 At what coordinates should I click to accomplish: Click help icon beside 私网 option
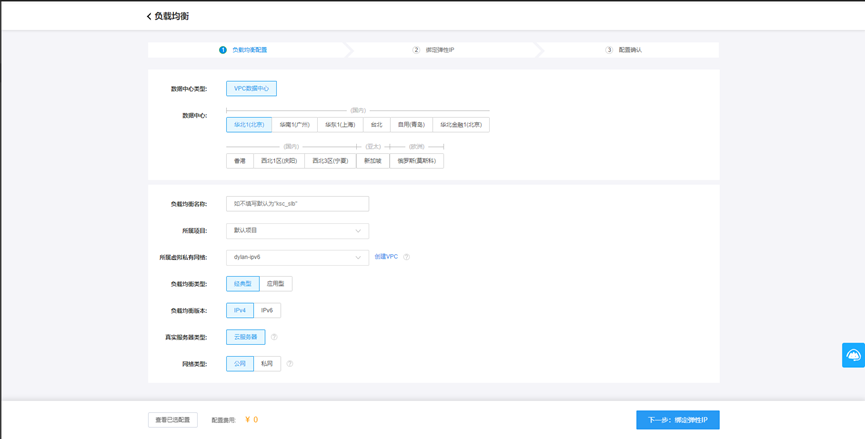[290, 364]
